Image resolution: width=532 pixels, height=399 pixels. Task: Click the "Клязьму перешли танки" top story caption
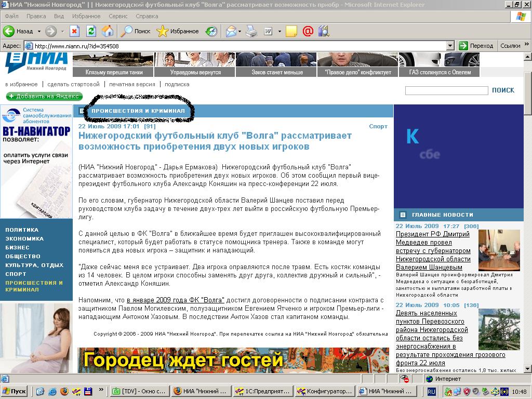click(114, 72)
